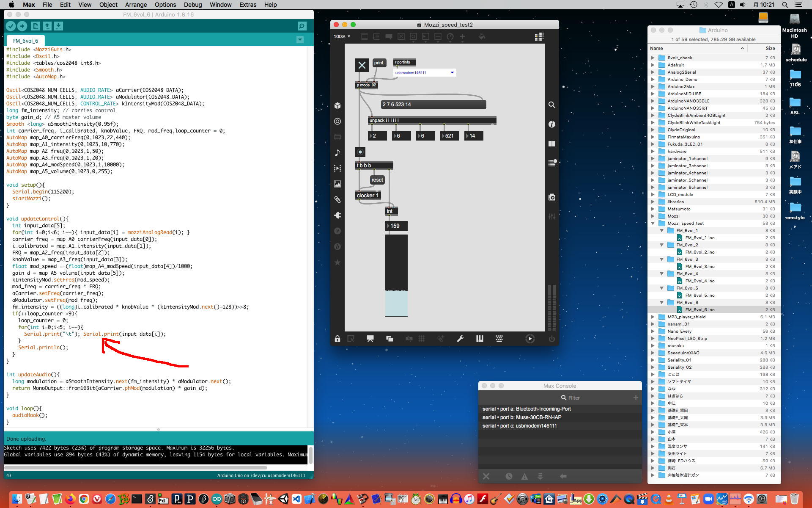Click the print message box

379,63
